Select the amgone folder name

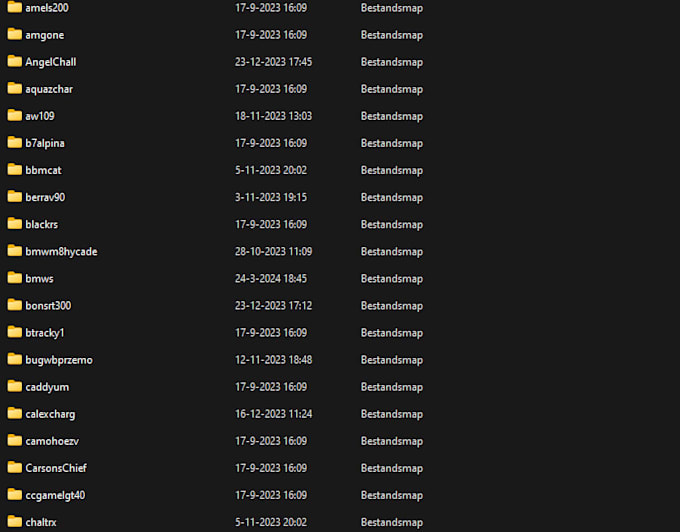point(45,35)
